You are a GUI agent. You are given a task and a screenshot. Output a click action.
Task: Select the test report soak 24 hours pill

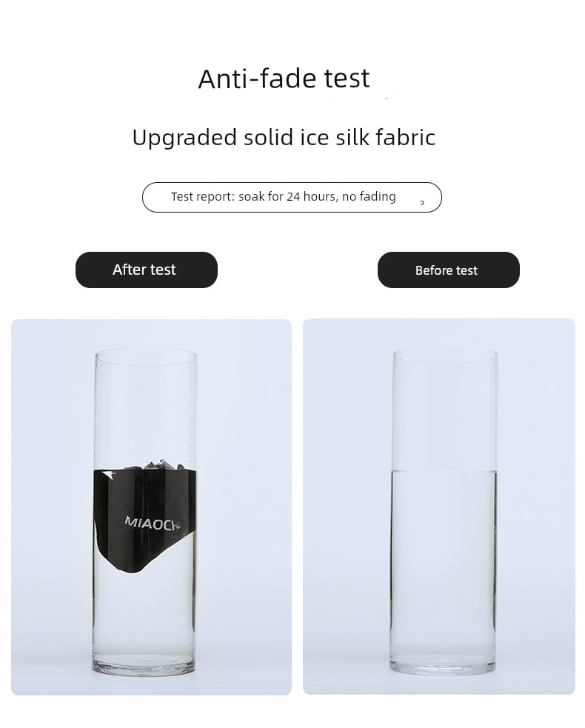tap(292, 197)
